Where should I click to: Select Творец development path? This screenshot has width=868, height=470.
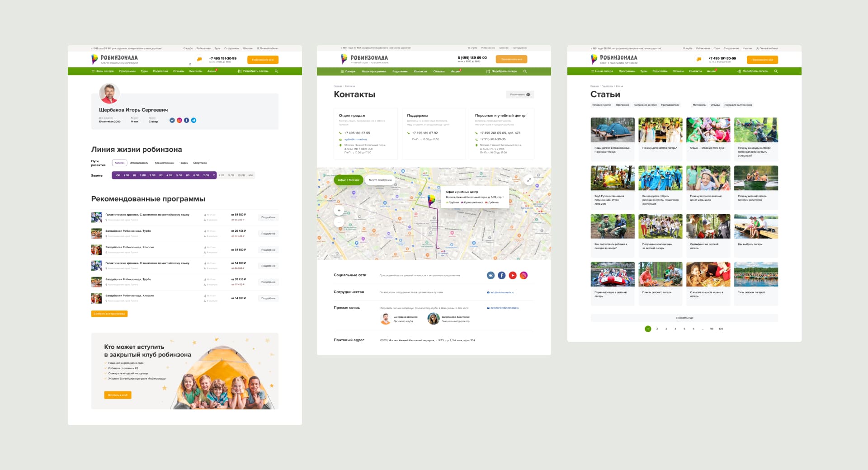(x=184, y=163)
